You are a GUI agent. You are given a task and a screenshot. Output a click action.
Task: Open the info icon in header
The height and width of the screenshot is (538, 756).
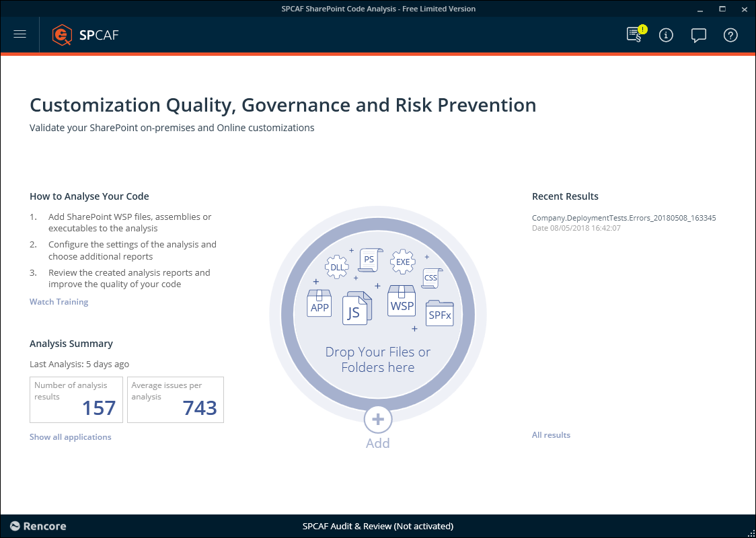666,35
